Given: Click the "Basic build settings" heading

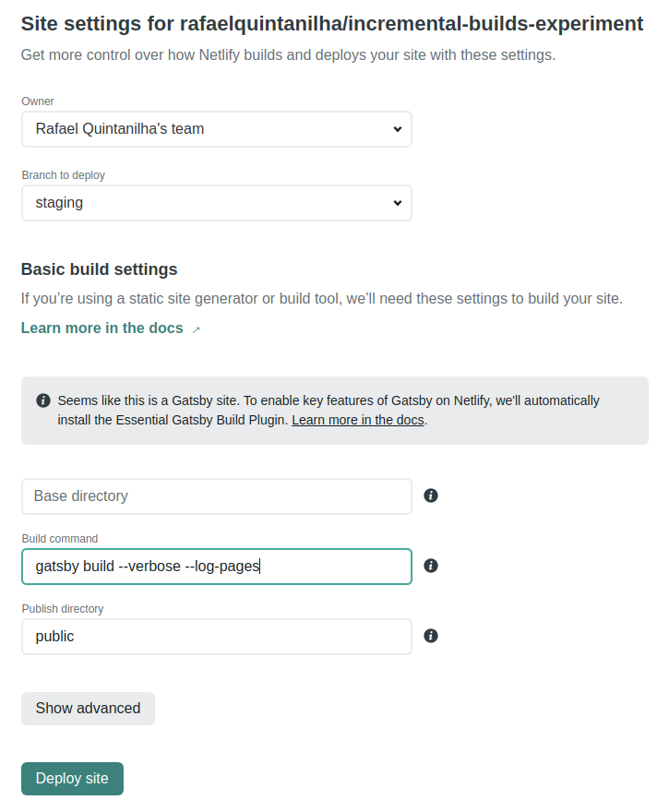Looking at the screenshot, I should click(99, 269).
